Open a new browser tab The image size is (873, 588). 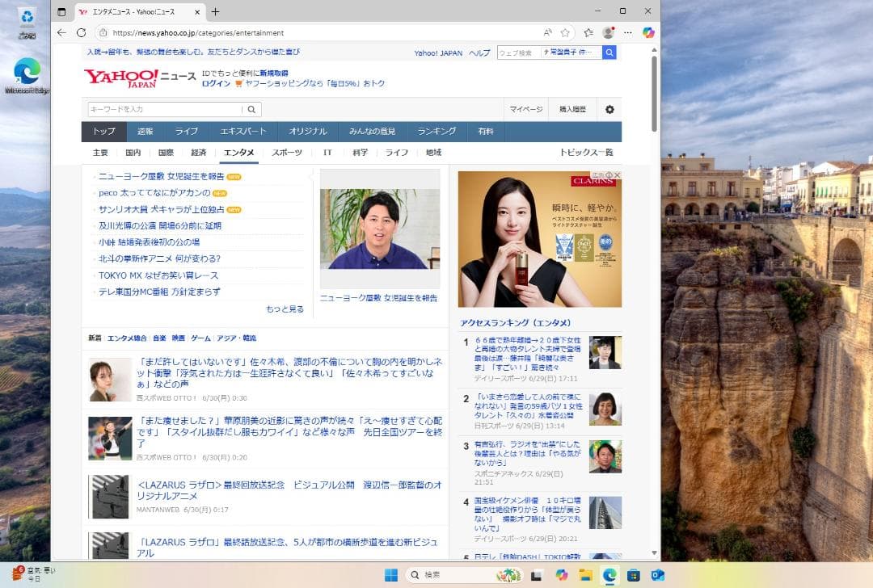pos(215,11)
